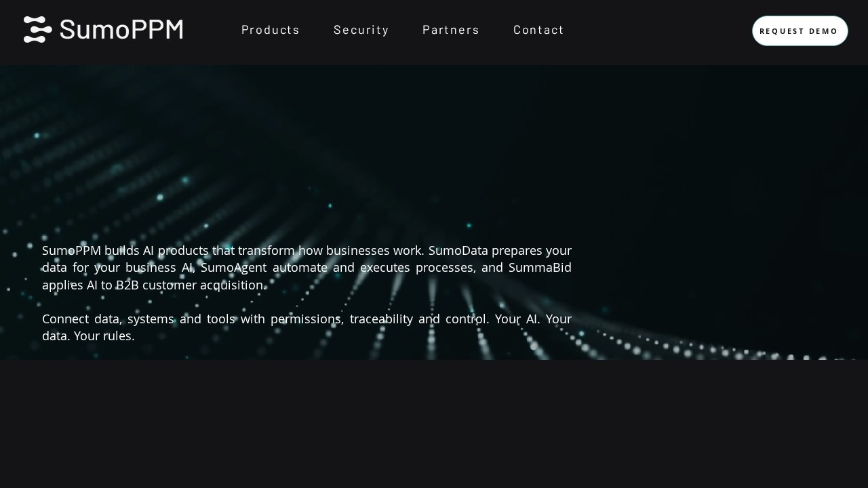Image resolution: width=868 pixels, height=488 pixels.
Task: Click the SumoPPM brand name text
Action: tap(121, 30)
